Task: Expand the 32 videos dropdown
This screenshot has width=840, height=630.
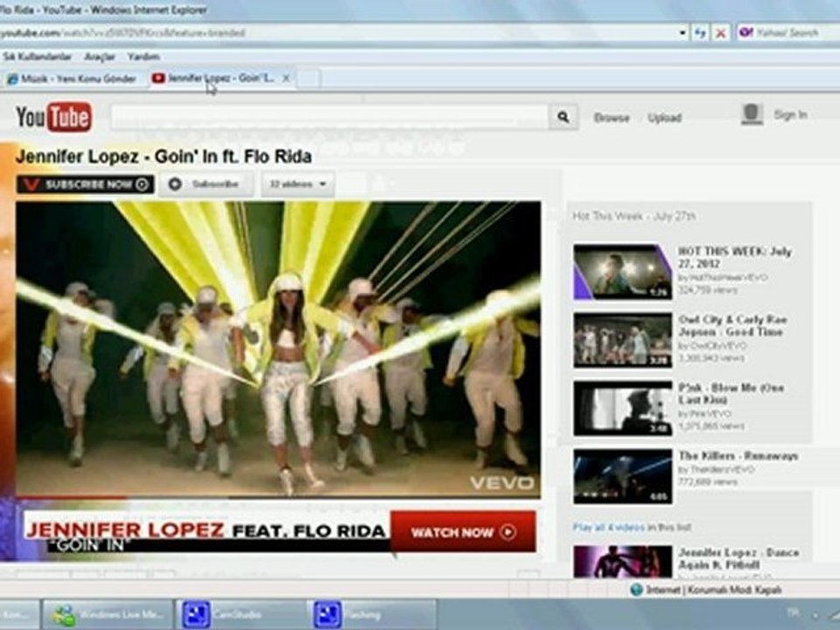Action: pyautogui.click(x=297, y=185)
